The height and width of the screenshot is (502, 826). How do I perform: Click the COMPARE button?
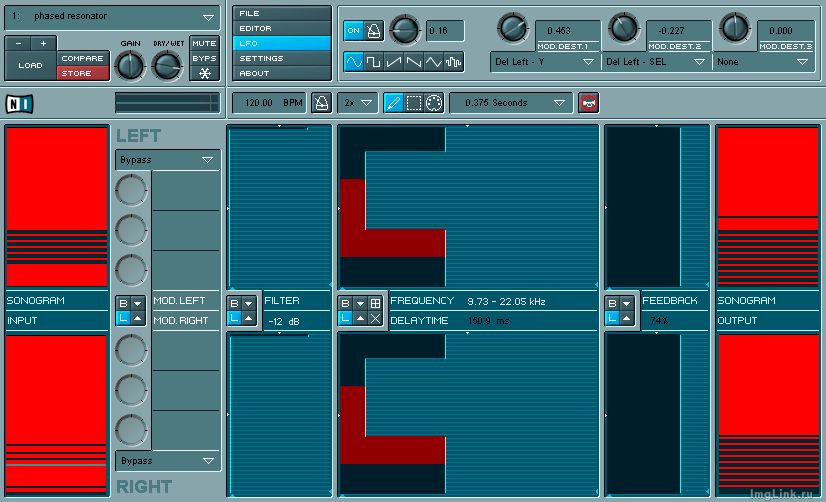(83, 58)
